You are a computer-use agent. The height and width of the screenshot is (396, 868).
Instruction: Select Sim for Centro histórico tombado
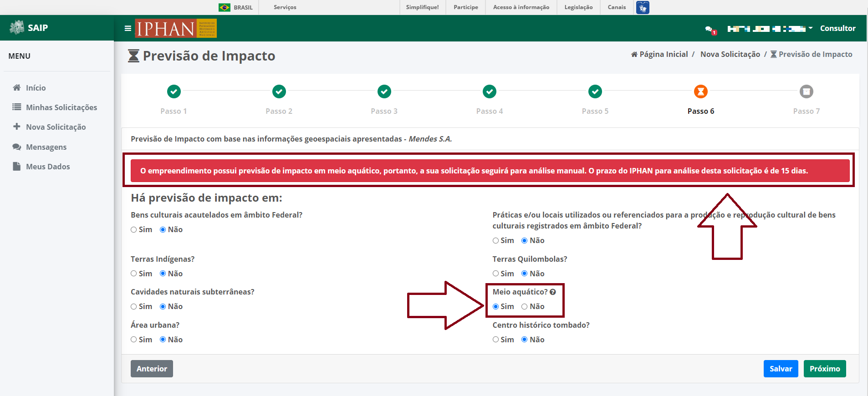point(495,340)
